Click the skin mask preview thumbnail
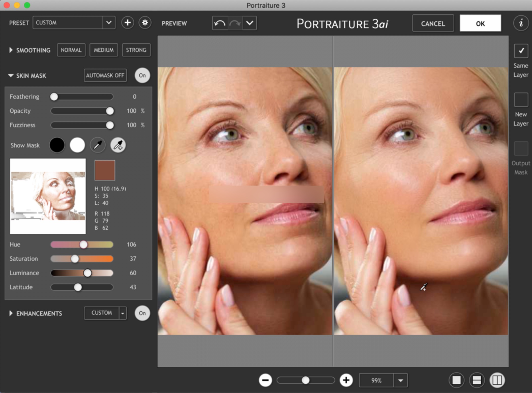 tap(48, 196)
